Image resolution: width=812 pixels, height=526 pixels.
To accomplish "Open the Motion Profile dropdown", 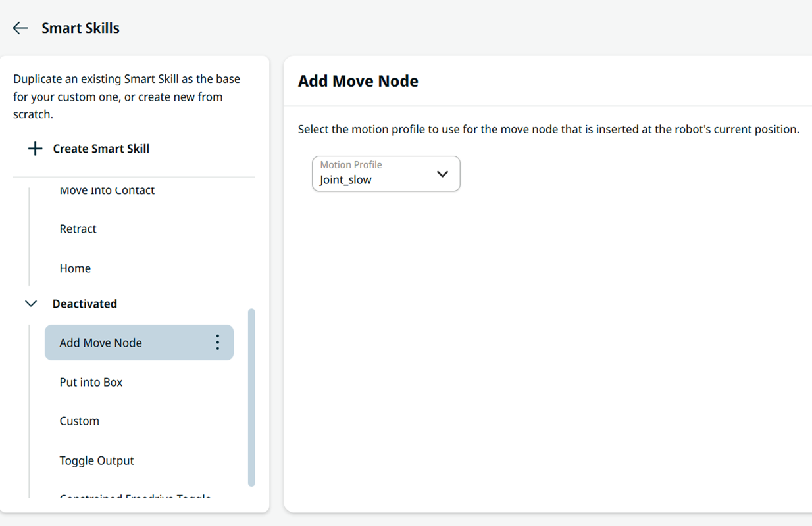I will coord(386,174).
